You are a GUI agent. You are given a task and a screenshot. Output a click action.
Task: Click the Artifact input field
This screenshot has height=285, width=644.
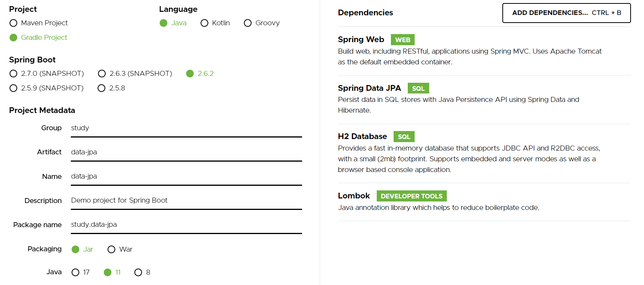(186, 152)
